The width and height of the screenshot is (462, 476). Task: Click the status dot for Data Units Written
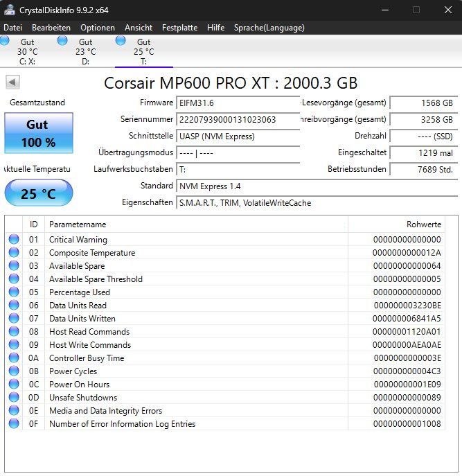(x=14, y=318)
